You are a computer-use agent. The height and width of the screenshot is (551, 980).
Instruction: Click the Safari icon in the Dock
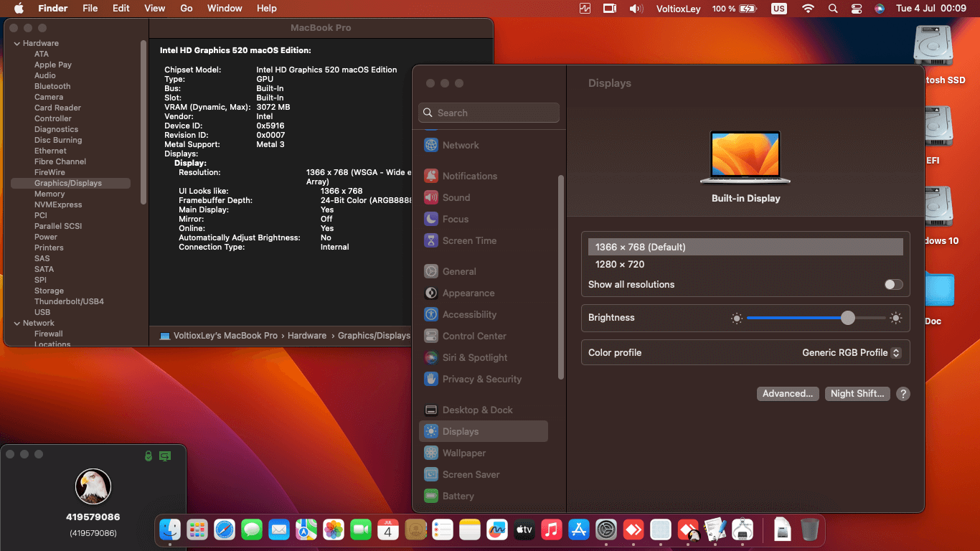225,530
